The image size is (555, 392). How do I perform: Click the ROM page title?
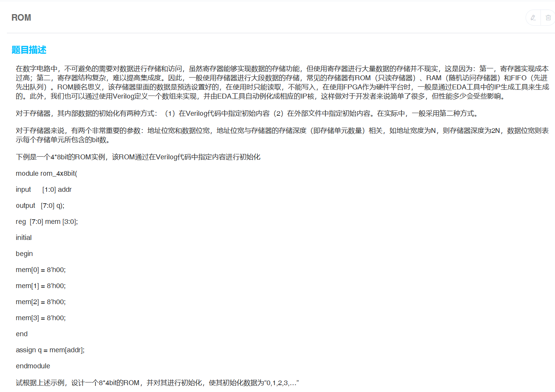click(21, 18)
